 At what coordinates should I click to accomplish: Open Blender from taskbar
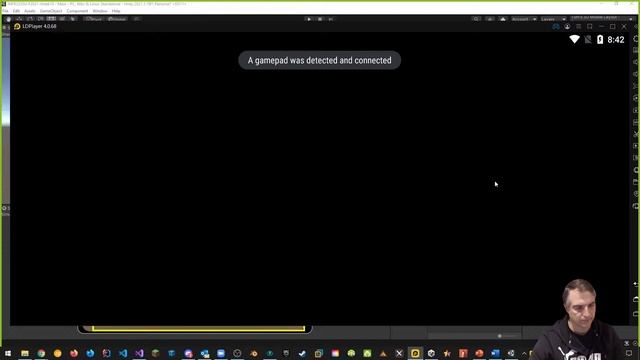[253, 353]
